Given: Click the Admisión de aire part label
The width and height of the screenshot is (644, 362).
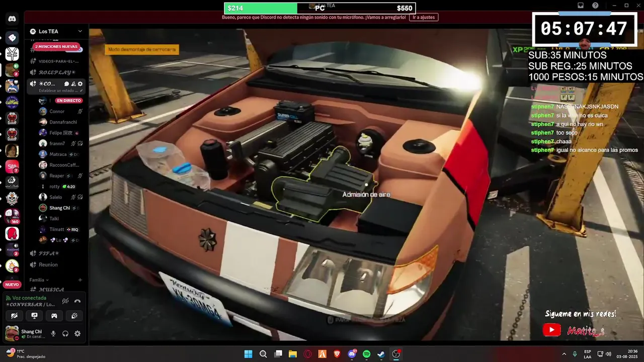Looking at the screenshot, I should [x=366, y=195].
